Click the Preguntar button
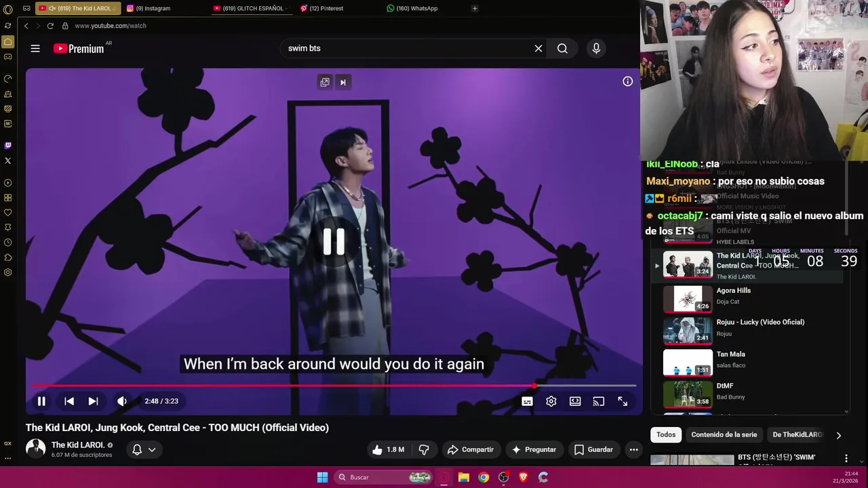The width and height of the screenshot is (868, 488). [534, 449]
